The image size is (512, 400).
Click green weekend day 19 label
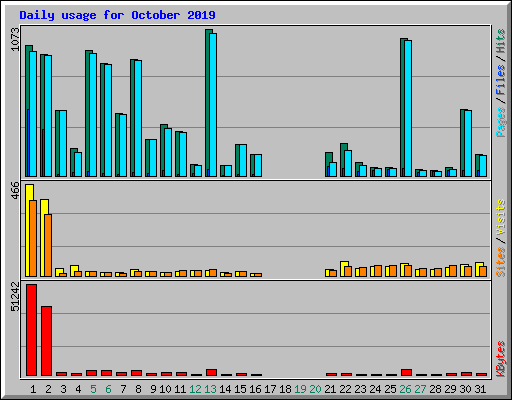(300, 389)
